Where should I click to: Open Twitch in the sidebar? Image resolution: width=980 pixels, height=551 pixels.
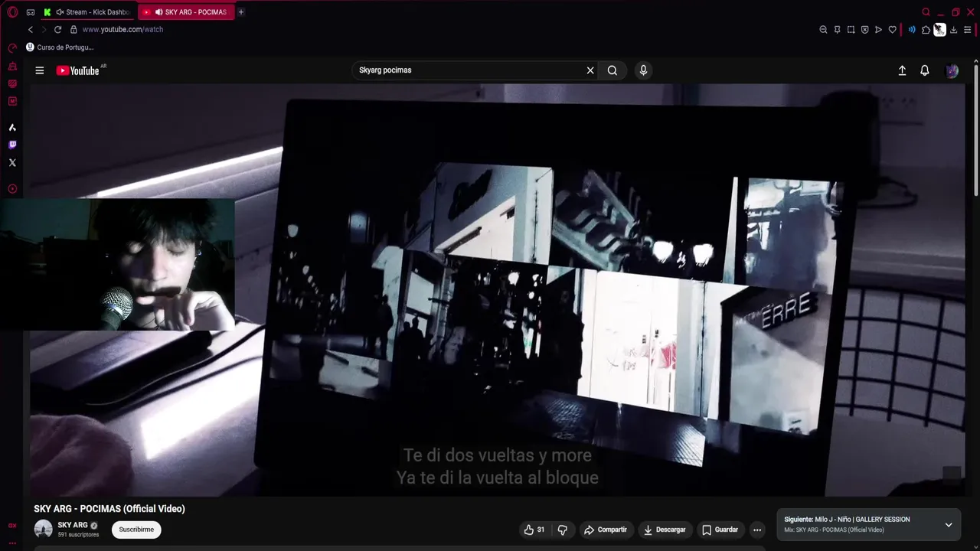(x=12, y=145)
